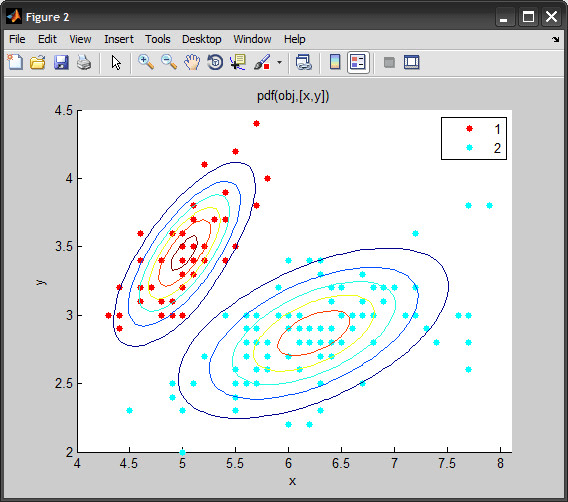Click y-axis tick label 2.5
Viewport: 568px width, 502px height.
[x=63, y=384]
